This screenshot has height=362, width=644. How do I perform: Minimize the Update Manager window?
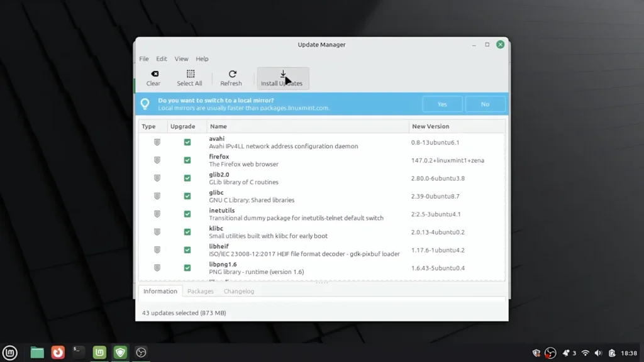[474, 45]
